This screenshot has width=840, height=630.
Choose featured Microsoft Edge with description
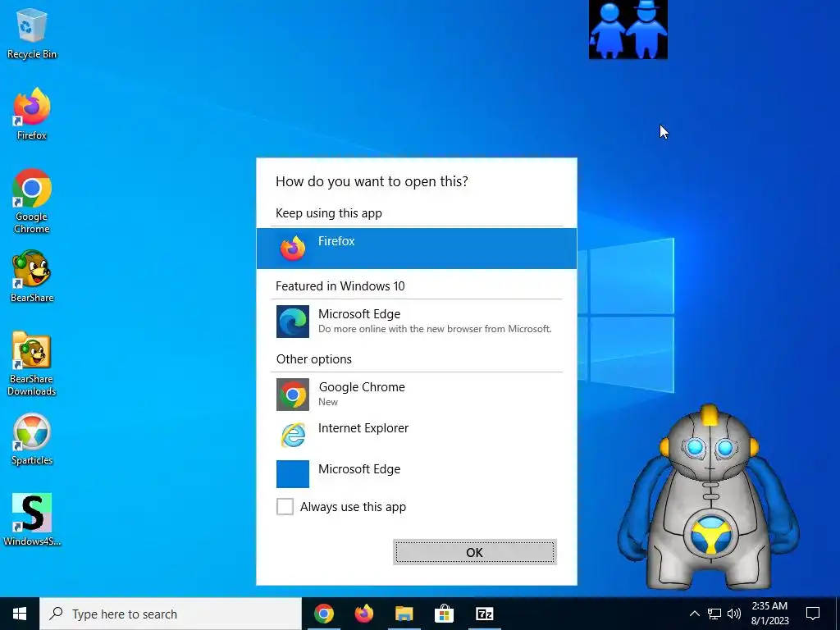coord(416,322)
